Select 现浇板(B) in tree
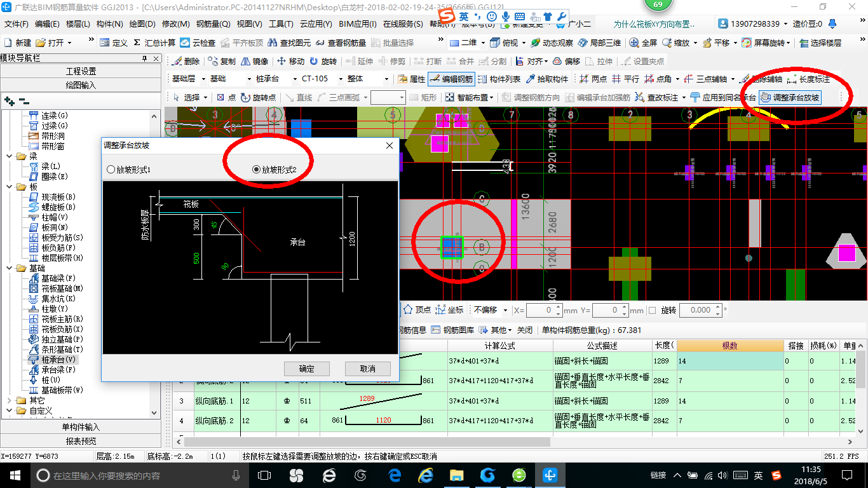The width and height of the screenshot is (868, 488). click(58, 197)
